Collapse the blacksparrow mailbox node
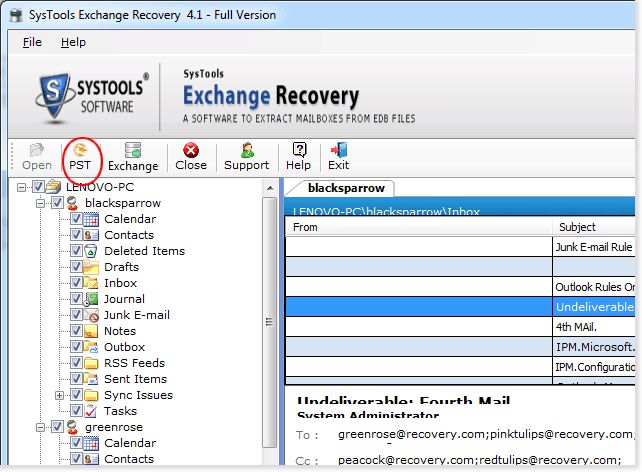The width and height of the screenshot is (642, 472). click(42, 203)
